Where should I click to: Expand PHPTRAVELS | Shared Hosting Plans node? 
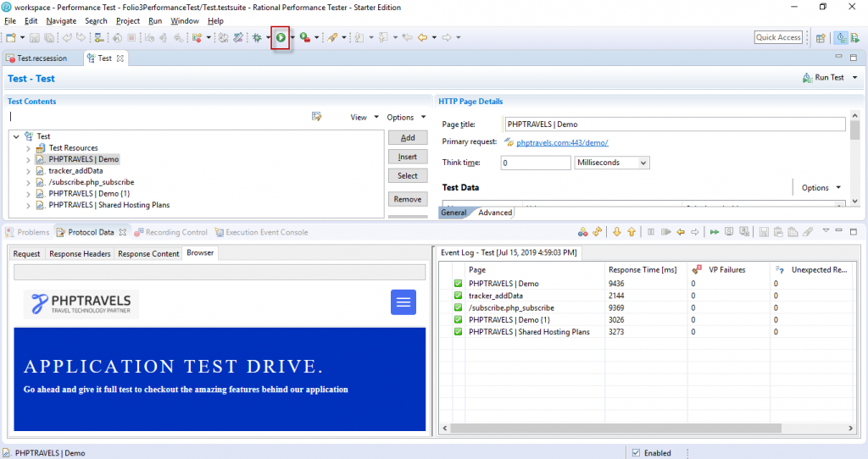[28, 205]
